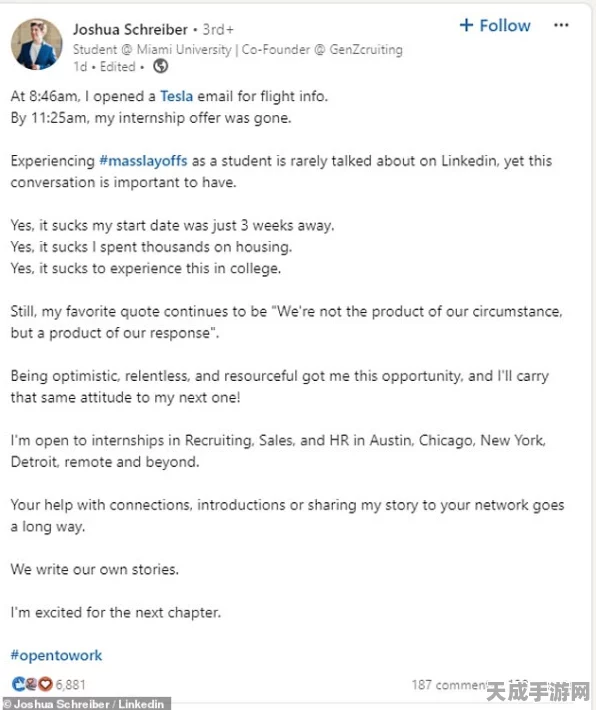Open the Joshua Schreiber name link
Screen dimensions: 596x710
click(x=130, y=29)
